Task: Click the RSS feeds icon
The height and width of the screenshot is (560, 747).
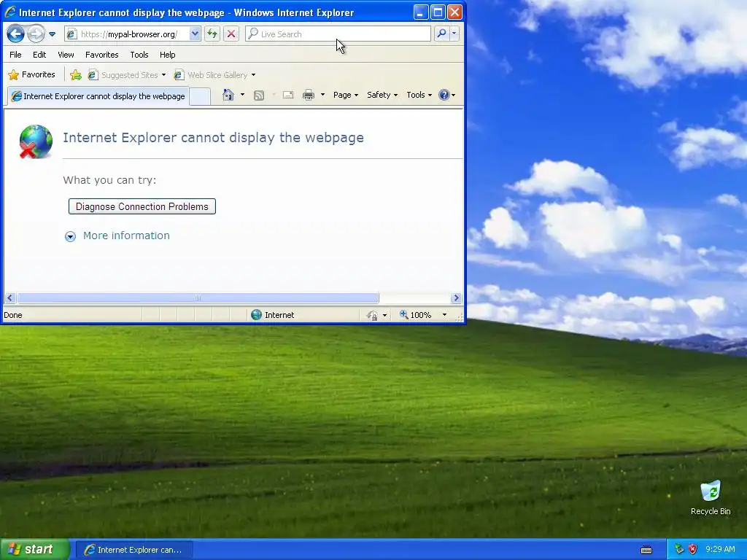Action: point(259,96)
